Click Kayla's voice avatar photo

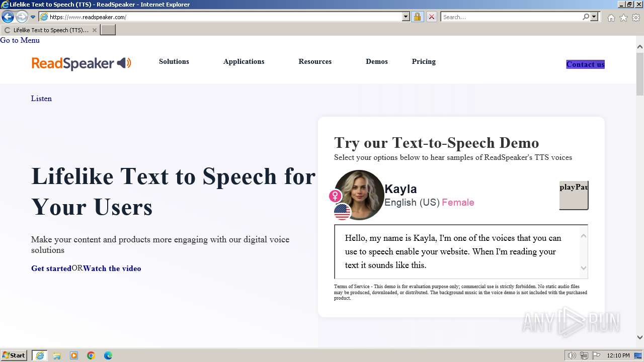[x=359, y=195]
